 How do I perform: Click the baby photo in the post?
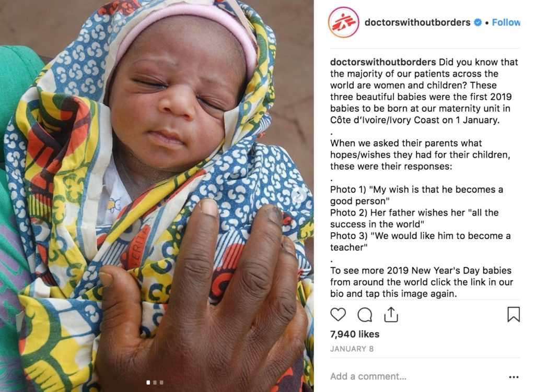coord(157,196)
